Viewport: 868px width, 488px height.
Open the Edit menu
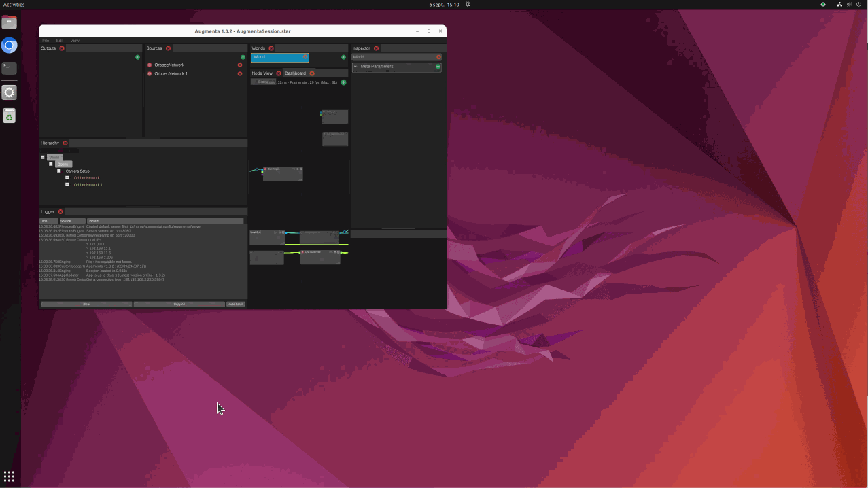(60, 41)
